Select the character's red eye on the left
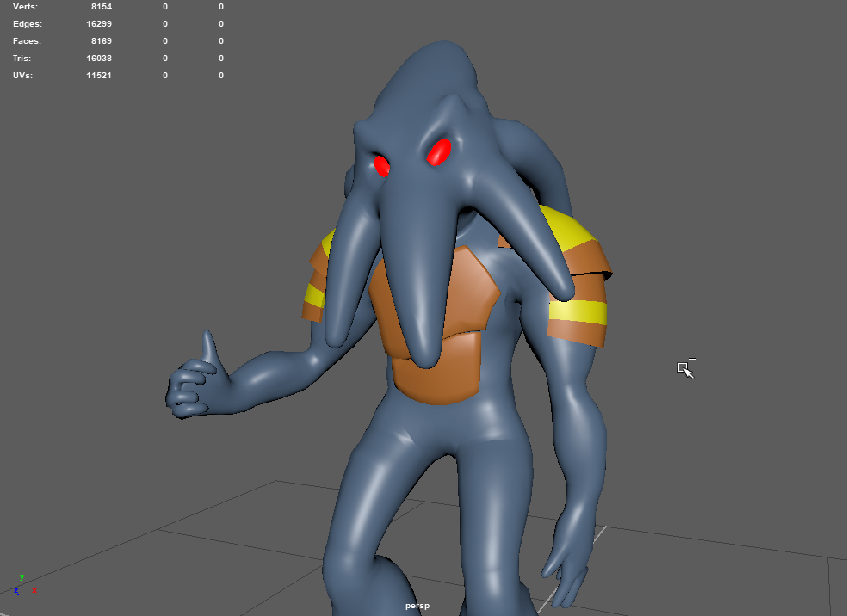 (x=381, y=163)
